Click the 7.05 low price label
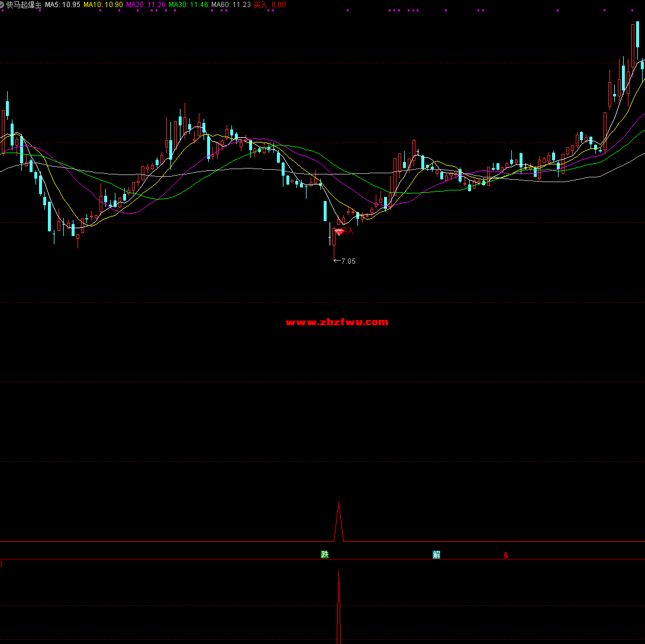Image resolution: width=645 pixels, height=644 pixels. [349, 261]
